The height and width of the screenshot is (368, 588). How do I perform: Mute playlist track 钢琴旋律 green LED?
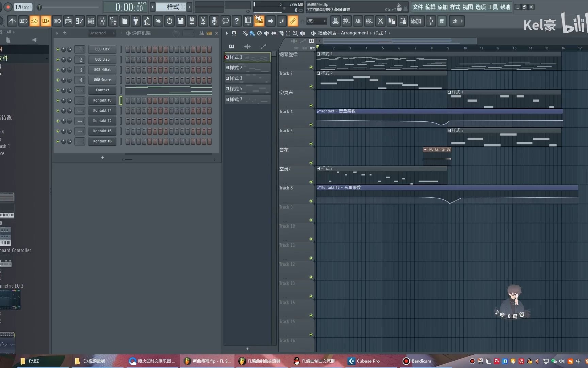click(311, 67)
